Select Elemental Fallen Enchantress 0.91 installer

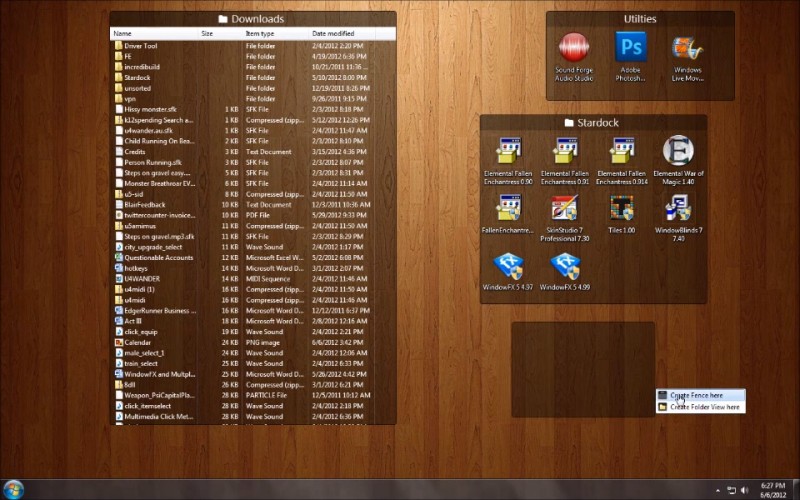click(x=565, y=161)
